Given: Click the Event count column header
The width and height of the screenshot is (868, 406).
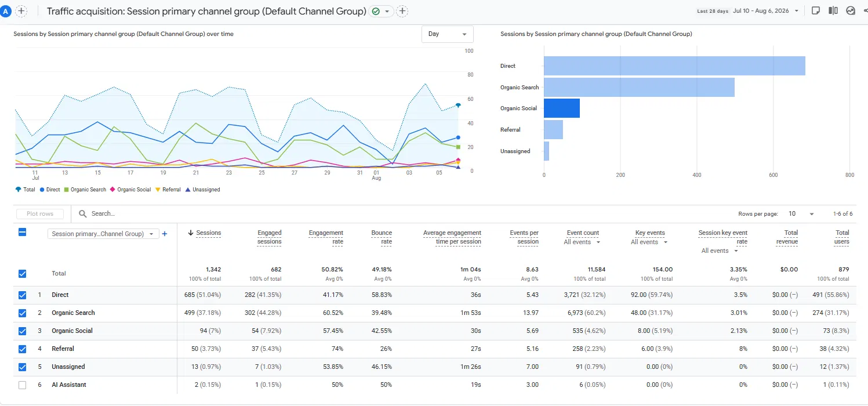Looking at the screenshot, I should [x=583, y=233].
